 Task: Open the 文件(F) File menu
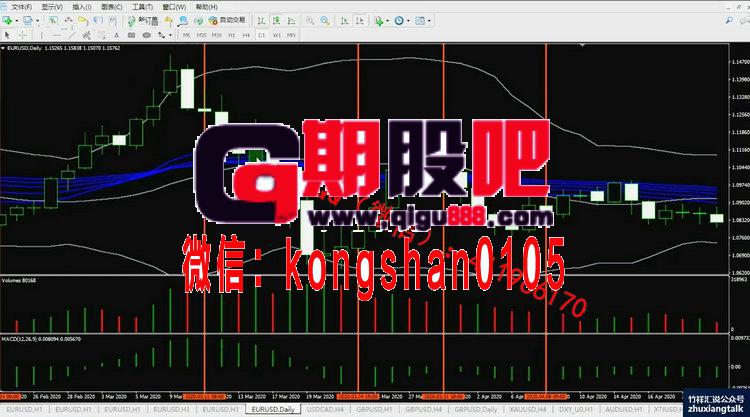(x=22, y=7)
